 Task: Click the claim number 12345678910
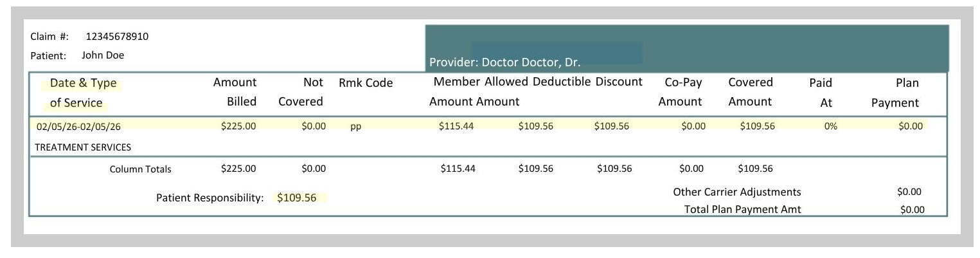[x=117, y=37]
